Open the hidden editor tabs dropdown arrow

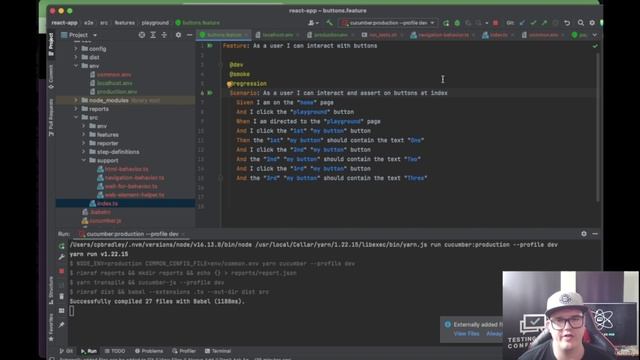click(x=594, y=35)
